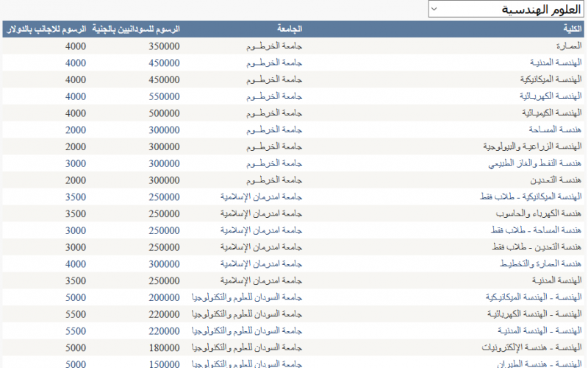Click 5000 dollar fee in هندسة الإلكترونيات row

(76, 348)
